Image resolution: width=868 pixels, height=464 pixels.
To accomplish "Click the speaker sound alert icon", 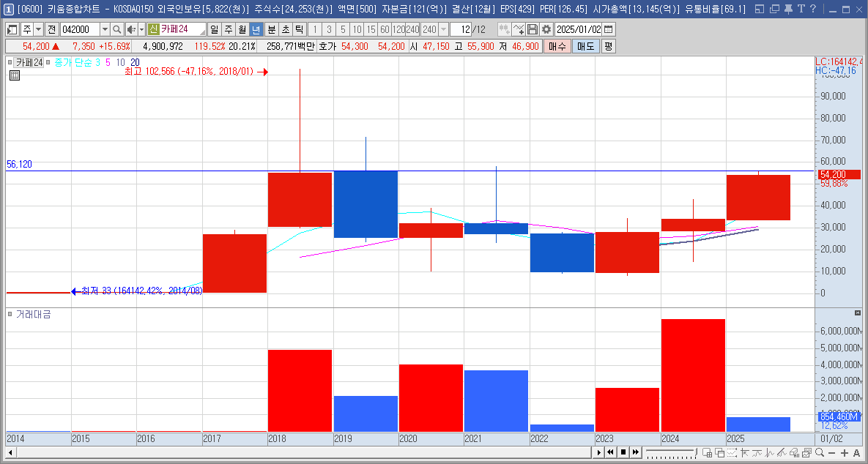I will coord(130,29).
